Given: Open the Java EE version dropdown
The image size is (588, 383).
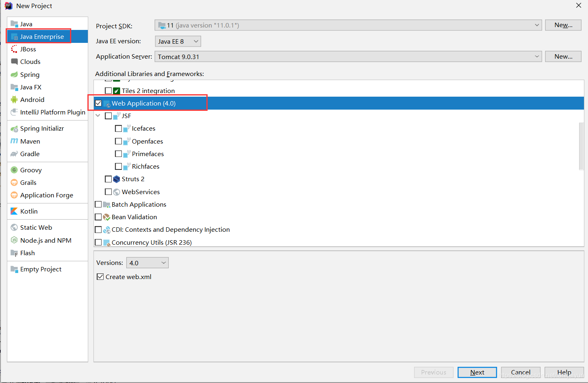Looking at the screenshot, I should point(178,41).
